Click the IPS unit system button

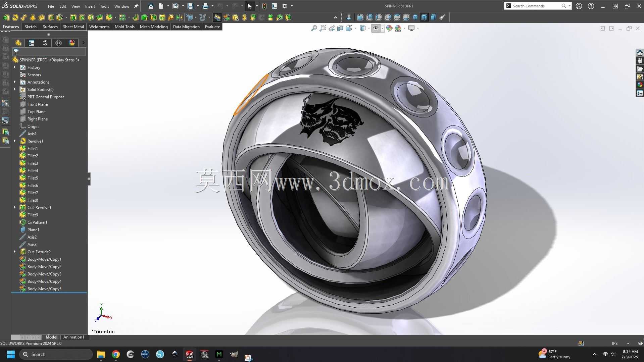coord(615,344)
